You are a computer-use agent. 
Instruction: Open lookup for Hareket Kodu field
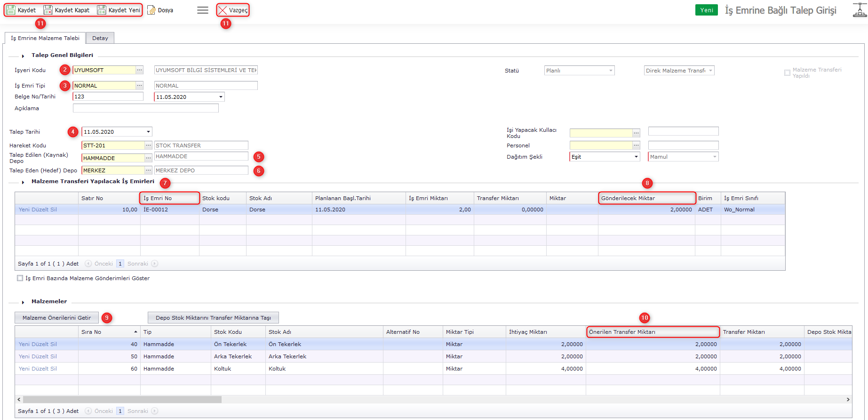[148, 145]
